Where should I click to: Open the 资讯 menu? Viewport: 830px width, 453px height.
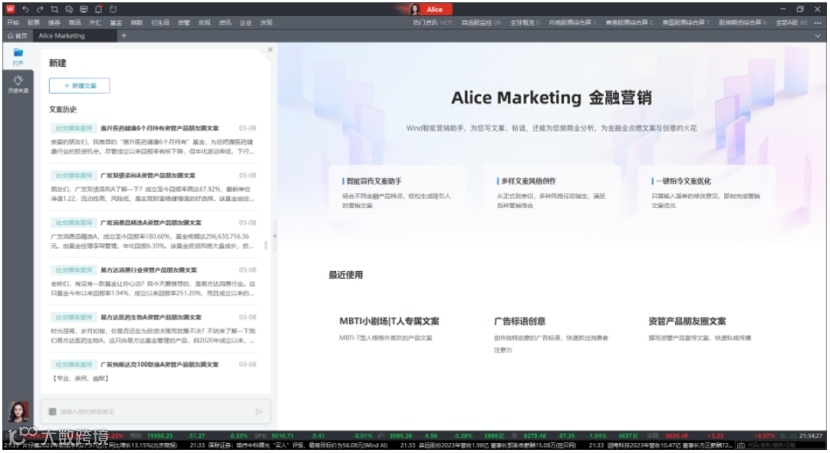coord(225,23)
